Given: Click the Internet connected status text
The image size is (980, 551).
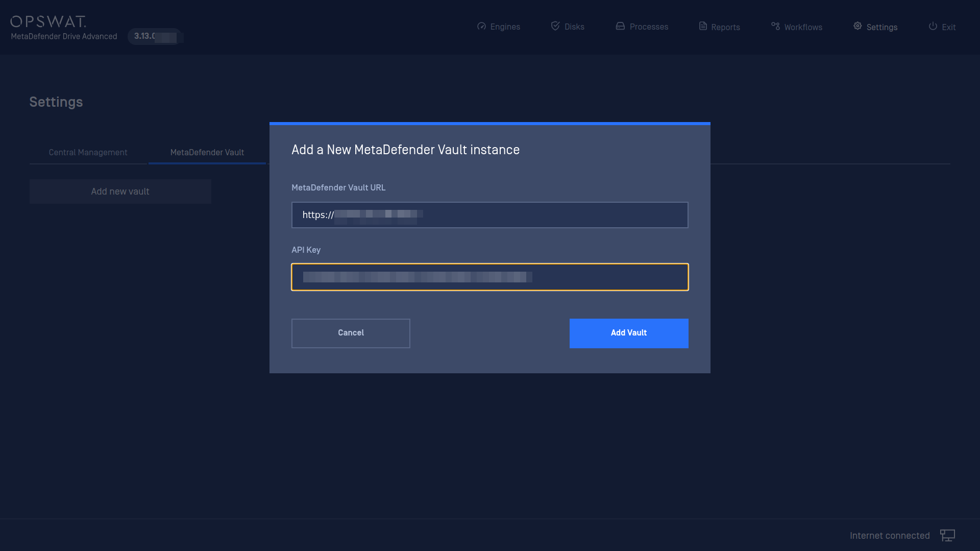Looking at the screenshot, I should coord(890,536).
